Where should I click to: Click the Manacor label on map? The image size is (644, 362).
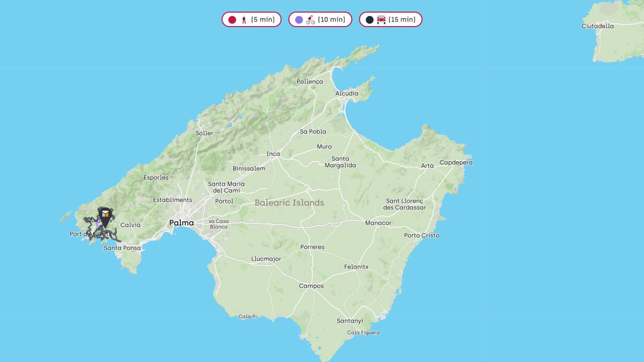pyautogui.click(x=378, y=223)
